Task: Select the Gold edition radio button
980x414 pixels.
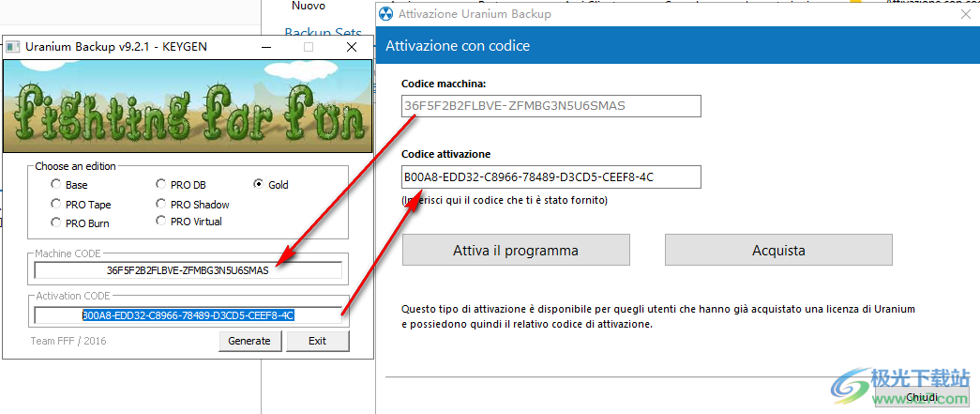Action: pos(259,185)
